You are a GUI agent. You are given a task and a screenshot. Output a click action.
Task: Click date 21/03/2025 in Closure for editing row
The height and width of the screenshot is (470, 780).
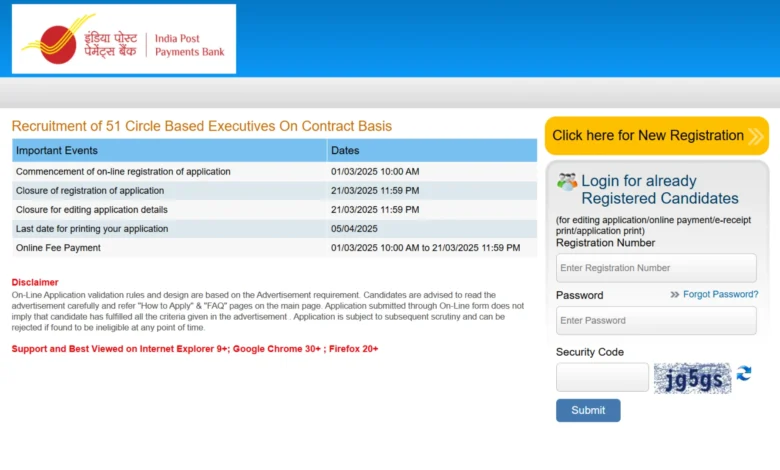375,210
